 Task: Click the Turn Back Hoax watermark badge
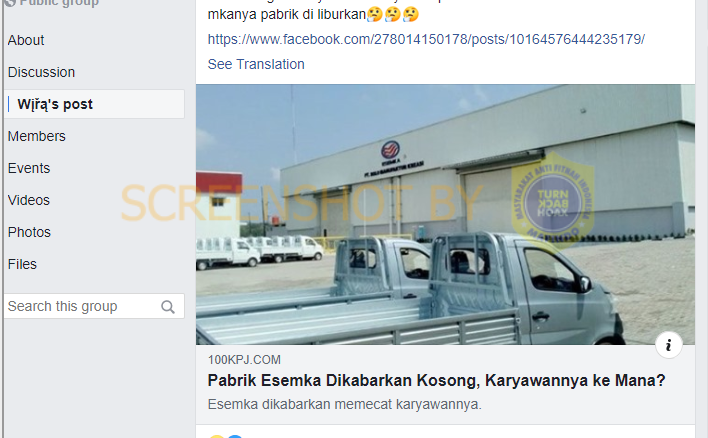(x=553, y=201)
